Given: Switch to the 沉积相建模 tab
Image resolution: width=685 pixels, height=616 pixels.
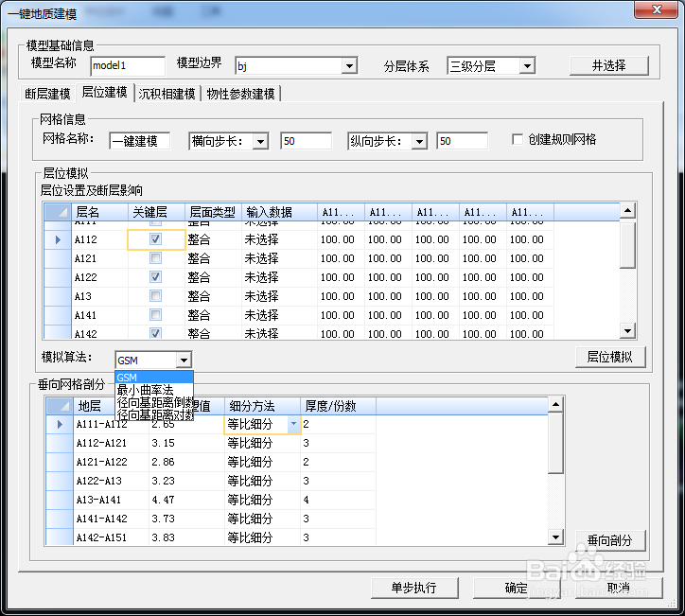Looking at the screenshot, I should tap(167, 94).
